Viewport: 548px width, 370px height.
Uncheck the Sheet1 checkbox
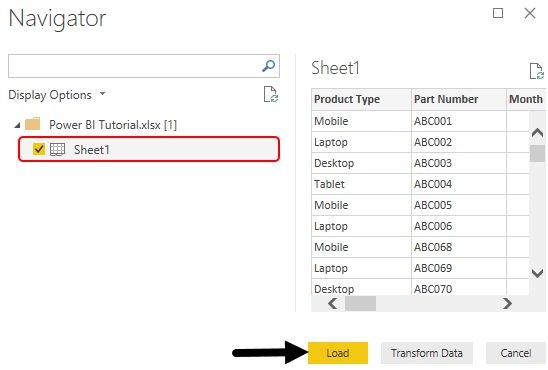(x=39, y=149)
